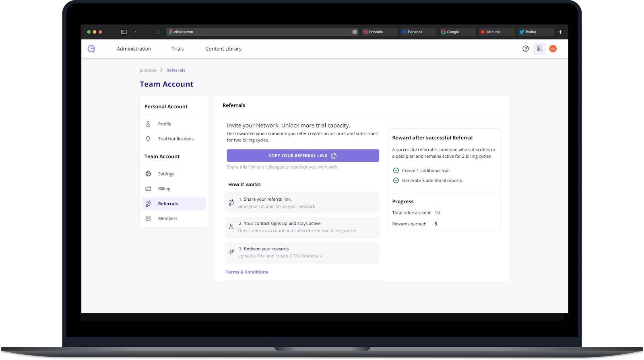Screen dimensions: 644x360
Task: Open the orange user avatar
Action: point(553,49)
